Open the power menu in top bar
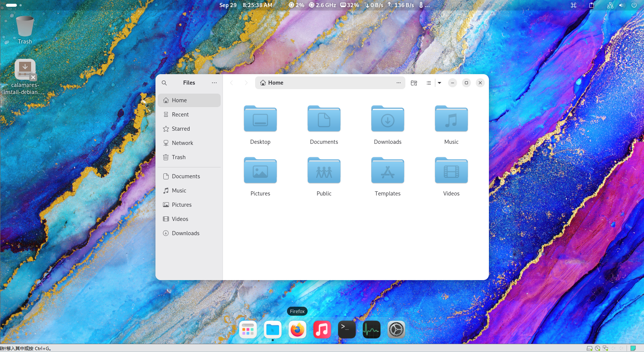 tap(634, 5)
